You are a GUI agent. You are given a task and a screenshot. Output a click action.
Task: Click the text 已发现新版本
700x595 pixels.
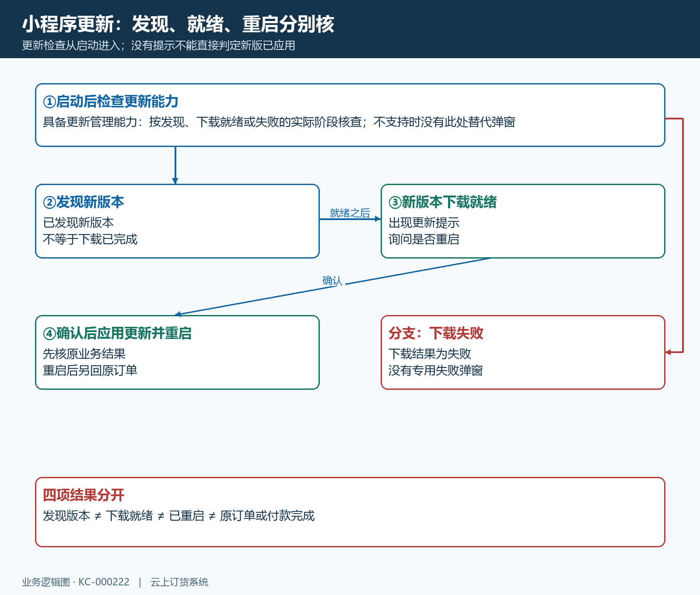(x=78, y=223)
